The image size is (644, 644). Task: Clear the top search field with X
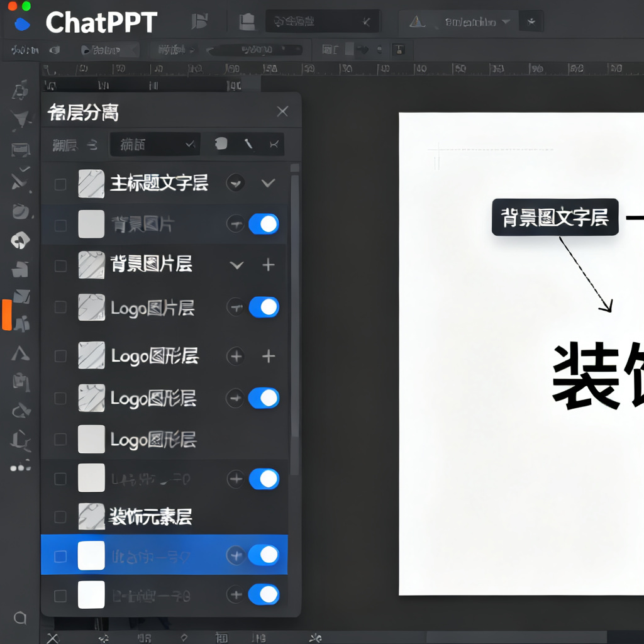click(x=367, y=21)
